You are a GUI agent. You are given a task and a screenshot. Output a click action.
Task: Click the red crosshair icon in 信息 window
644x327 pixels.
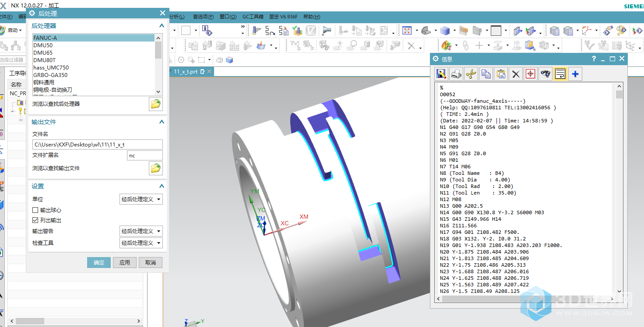(531, 74)
